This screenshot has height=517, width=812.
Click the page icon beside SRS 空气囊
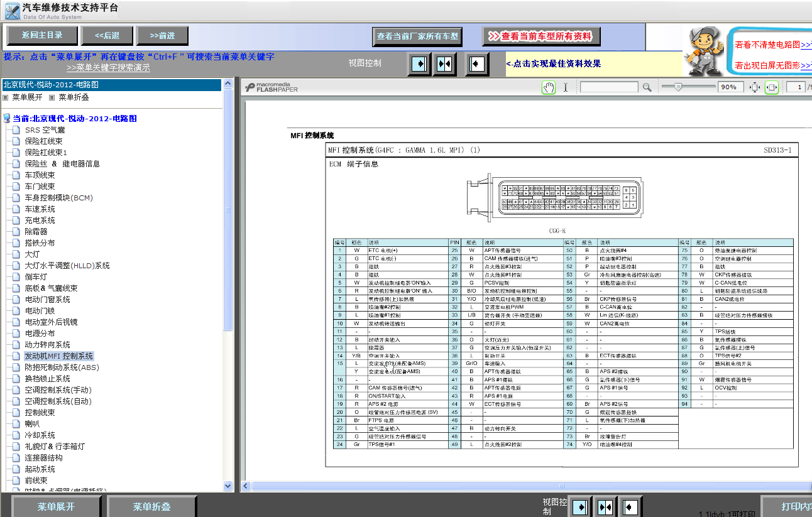click(x=16, y=130)
